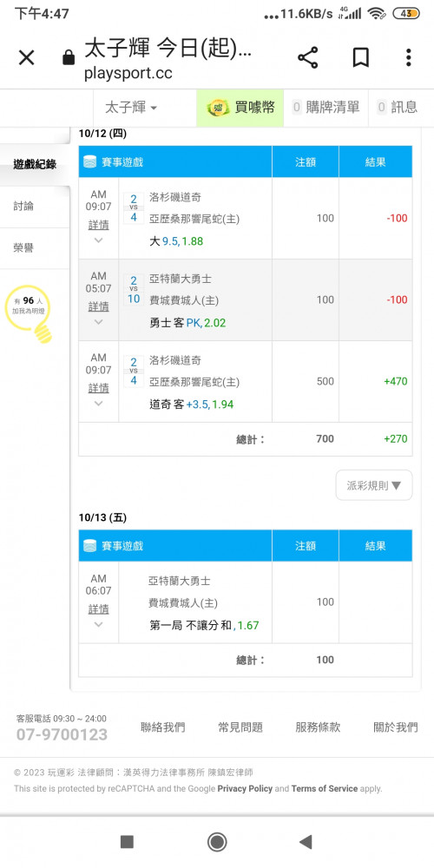The image size is (434, 868).
Task: Expand chevron under AM 05:07 game
Action: 99,322
